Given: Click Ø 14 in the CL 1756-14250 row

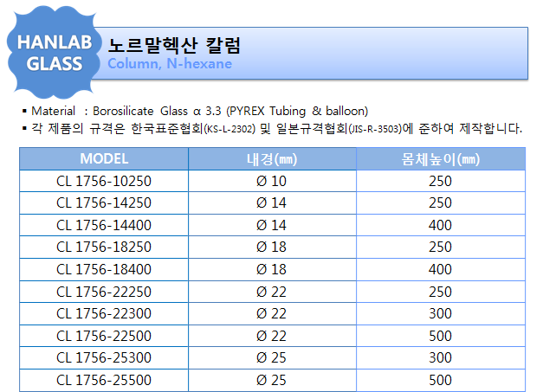Looking at the screenshot, I should tap(272, 202).
